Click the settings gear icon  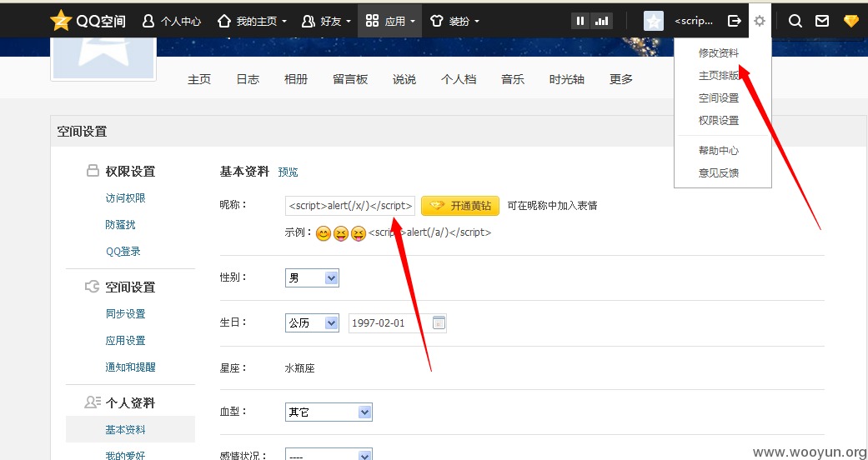point(760,21)
